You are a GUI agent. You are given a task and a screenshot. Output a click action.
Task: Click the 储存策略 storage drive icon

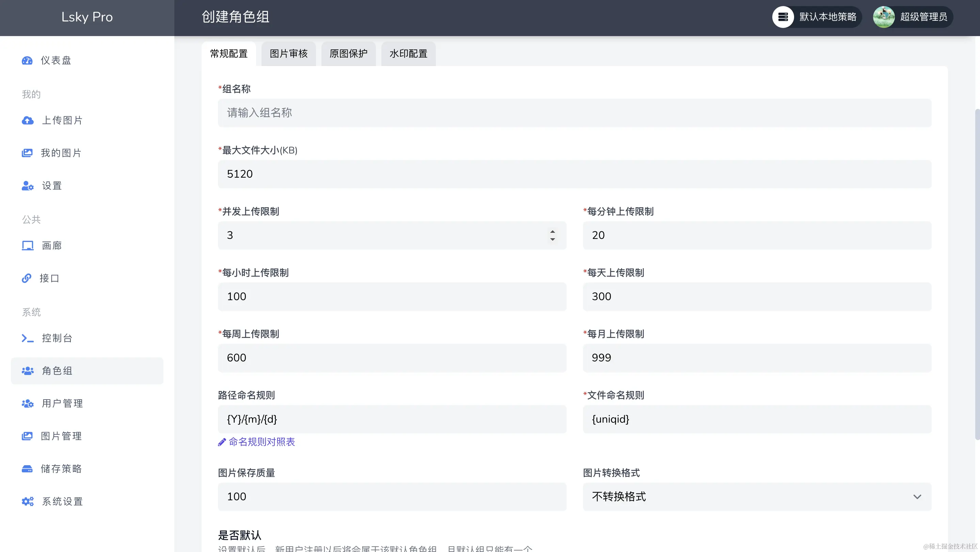27,469
